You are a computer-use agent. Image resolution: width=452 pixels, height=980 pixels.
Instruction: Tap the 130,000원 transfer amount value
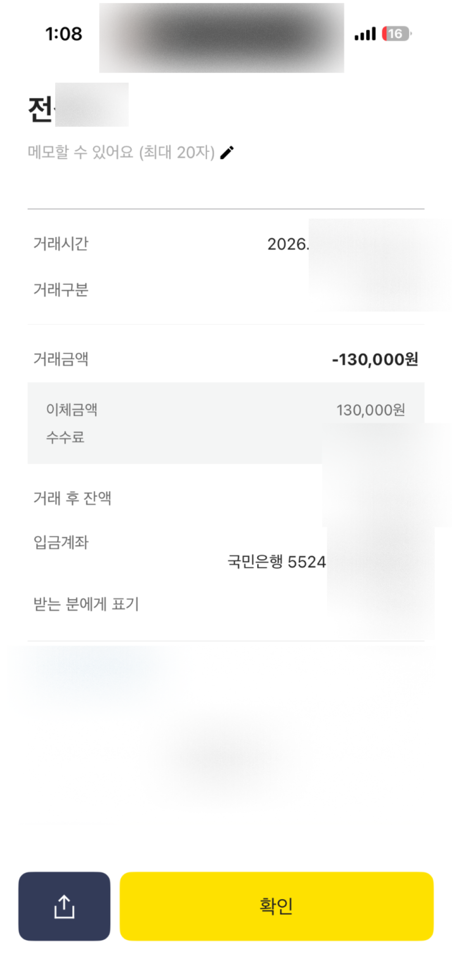(371, 410)
